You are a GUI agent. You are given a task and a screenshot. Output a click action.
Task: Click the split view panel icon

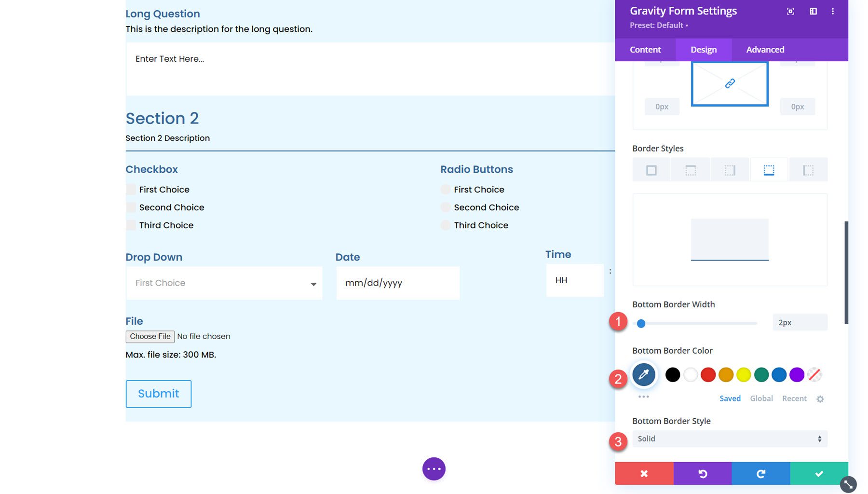click(813, 11)
